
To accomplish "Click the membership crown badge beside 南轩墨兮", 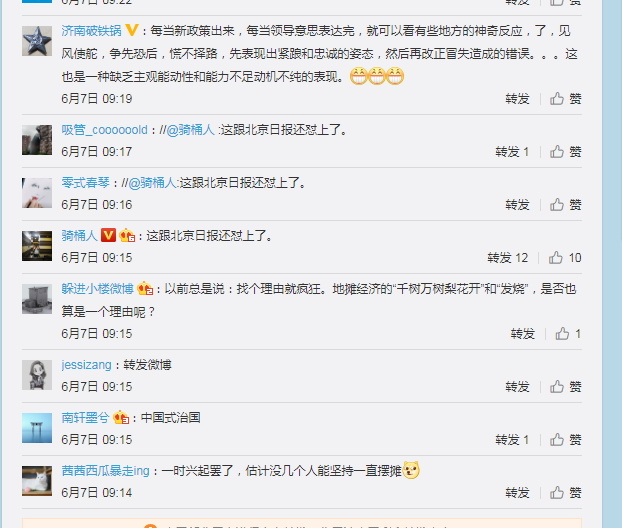I will (x=121, y=418).
